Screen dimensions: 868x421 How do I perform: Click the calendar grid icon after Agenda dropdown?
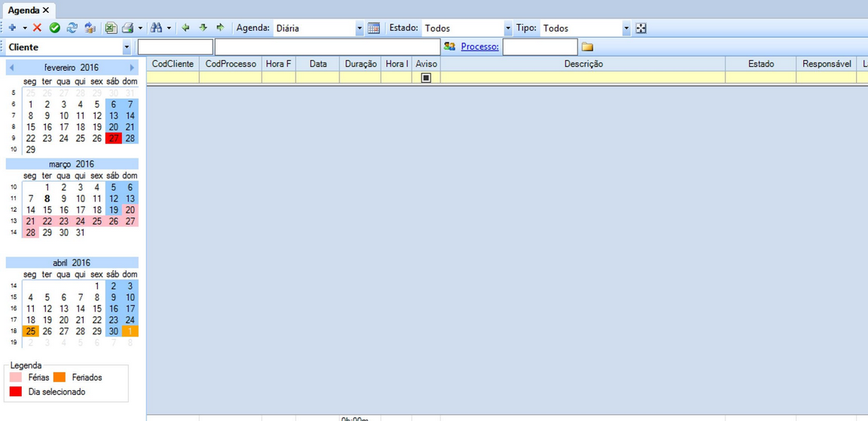click(x=373, y=28)
